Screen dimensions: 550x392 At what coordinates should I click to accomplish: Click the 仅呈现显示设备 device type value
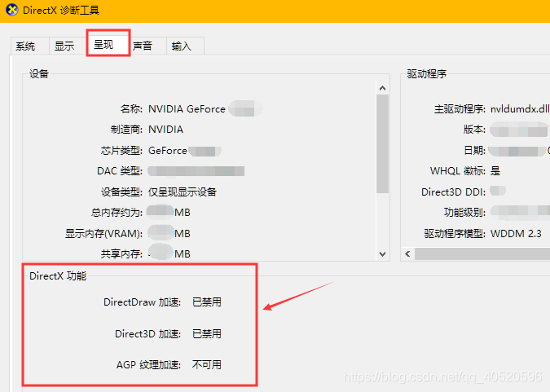pos(183,192)
